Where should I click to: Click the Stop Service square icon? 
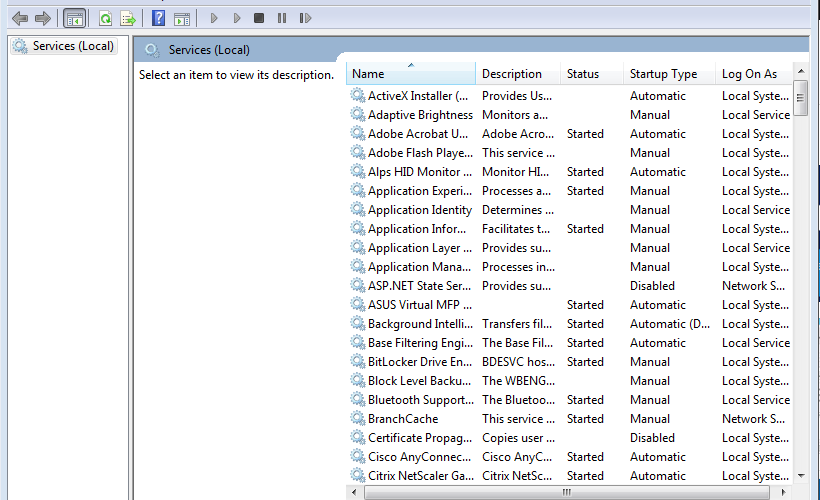[x=259, y=18]
